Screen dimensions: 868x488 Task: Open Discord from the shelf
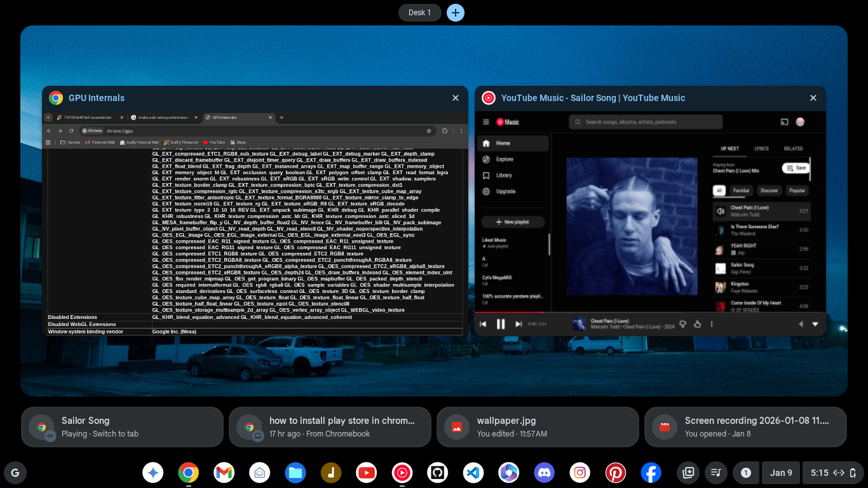coord(545,473)
